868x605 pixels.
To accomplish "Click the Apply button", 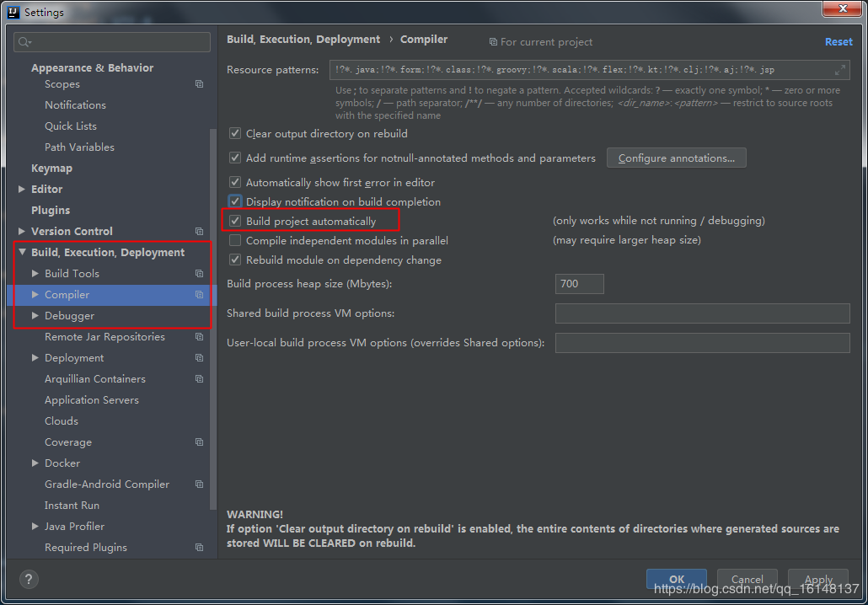I will (817, 579).
